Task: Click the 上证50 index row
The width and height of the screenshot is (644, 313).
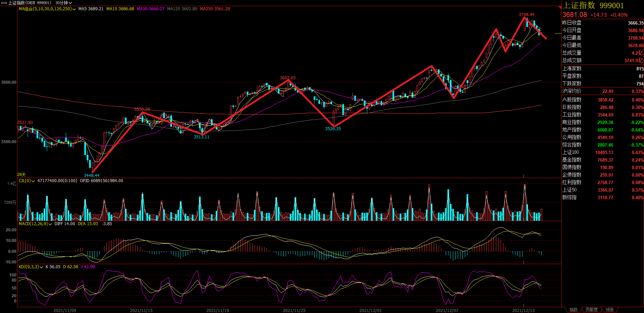Action: point(570,190)
